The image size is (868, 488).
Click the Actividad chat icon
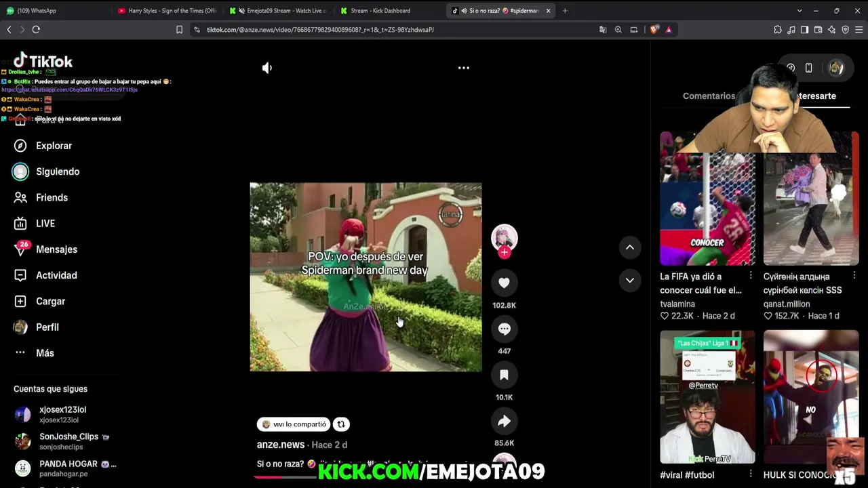[20, 275]
